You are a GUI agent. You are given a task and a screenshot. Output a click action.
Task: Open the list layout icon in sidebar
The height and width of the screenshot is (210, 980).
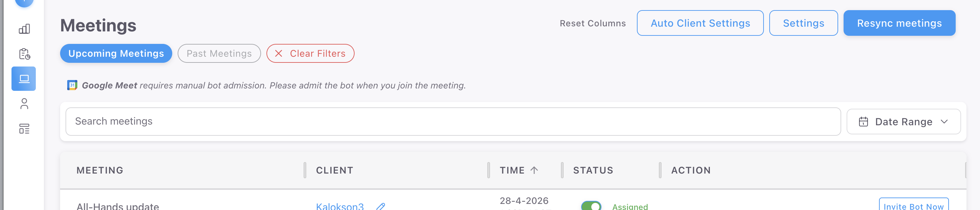pyautogui.click(x=24, y=129)
